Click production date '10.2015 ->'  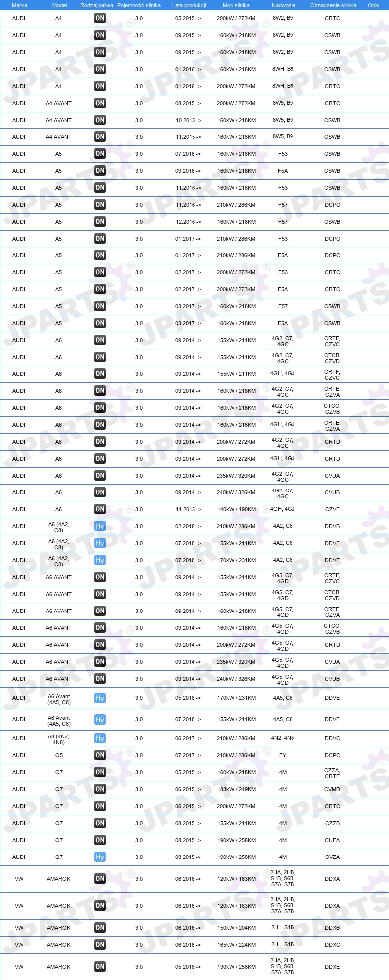pos(188,120)
